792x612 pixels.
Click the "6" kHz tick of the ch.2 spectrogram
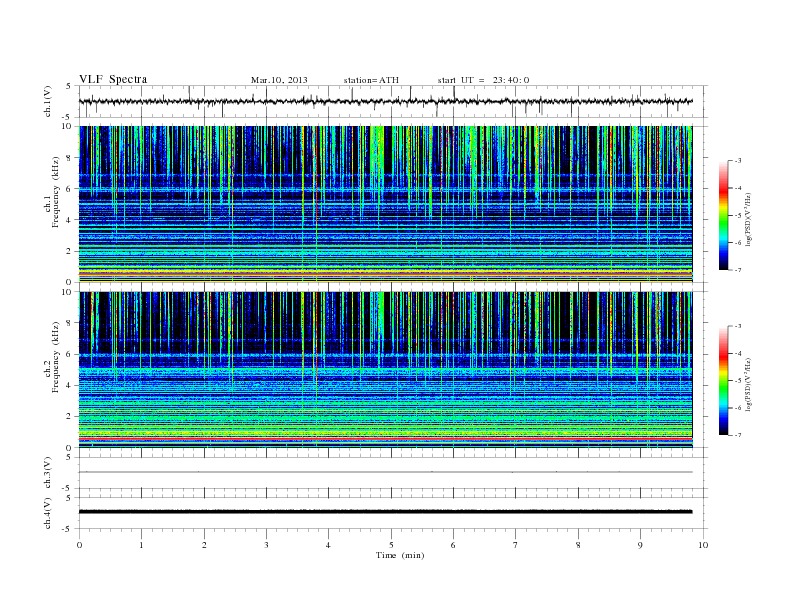coord(70,354)
